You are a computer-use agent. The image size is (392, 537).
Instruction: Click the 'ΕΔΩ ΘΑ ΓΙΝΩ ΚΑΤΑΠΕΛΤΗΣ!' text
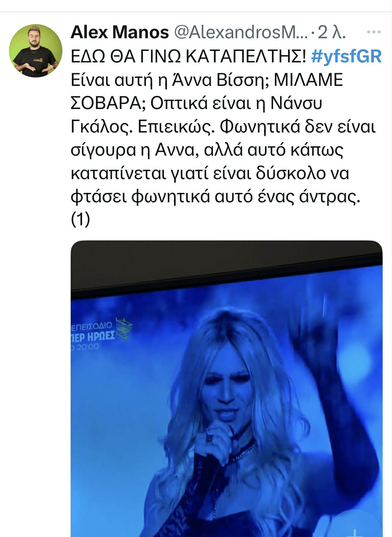coord(189,57)
